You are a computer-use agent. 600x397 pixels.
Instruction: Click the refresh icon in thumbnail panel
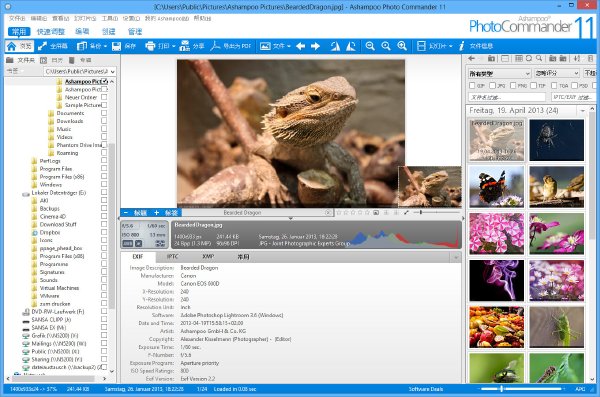(529, 59)
